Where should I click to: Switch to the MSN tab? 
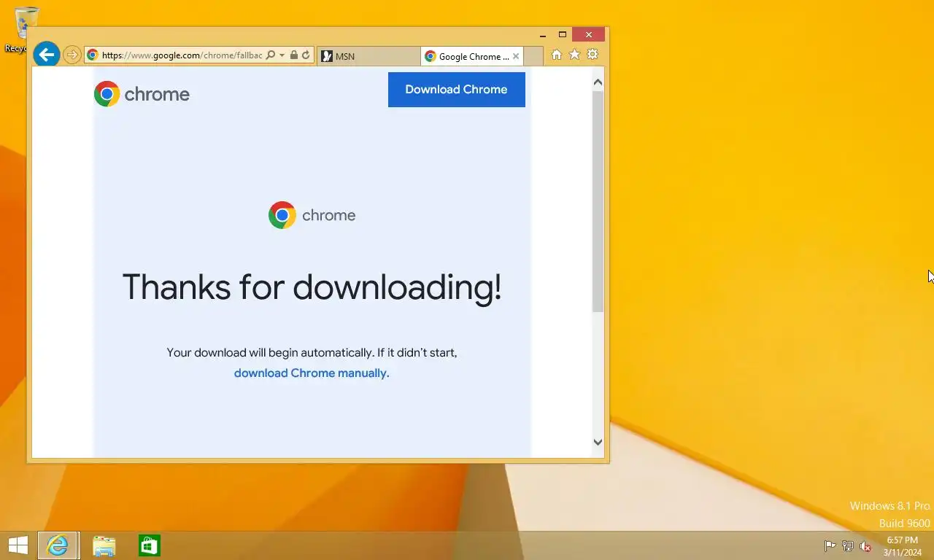(x=368, y=56)
